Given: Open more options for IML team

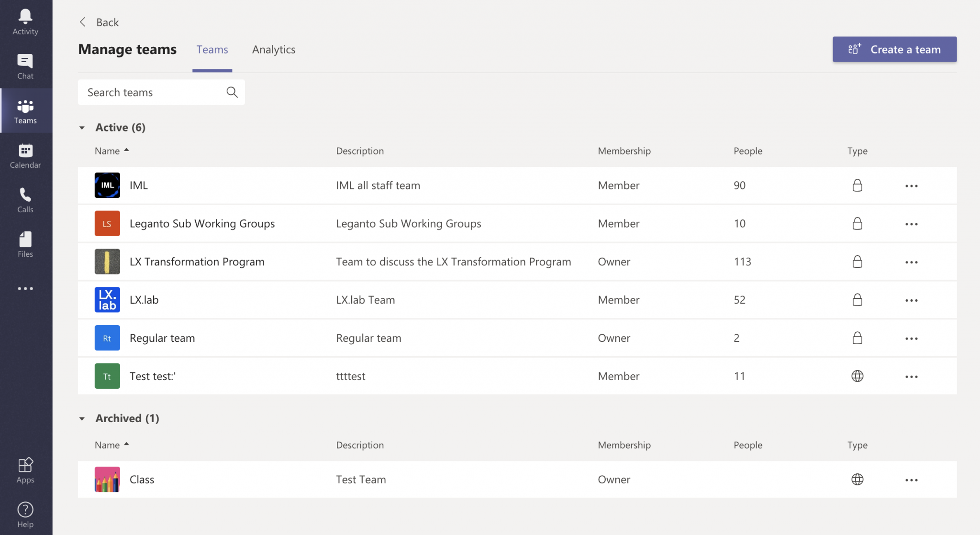Looking at the screenshot, I should coord(912,186).
